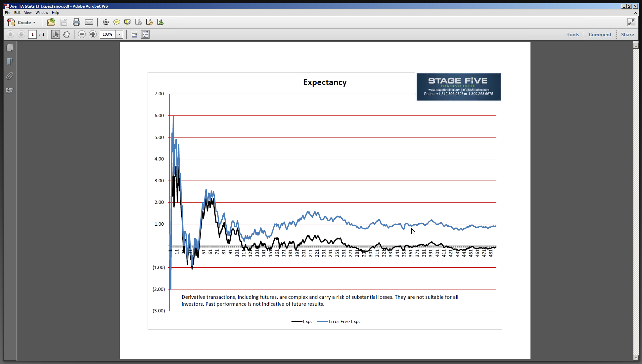Add a sticky note comment
642x364 pixels.
click(x=117, y=22)
